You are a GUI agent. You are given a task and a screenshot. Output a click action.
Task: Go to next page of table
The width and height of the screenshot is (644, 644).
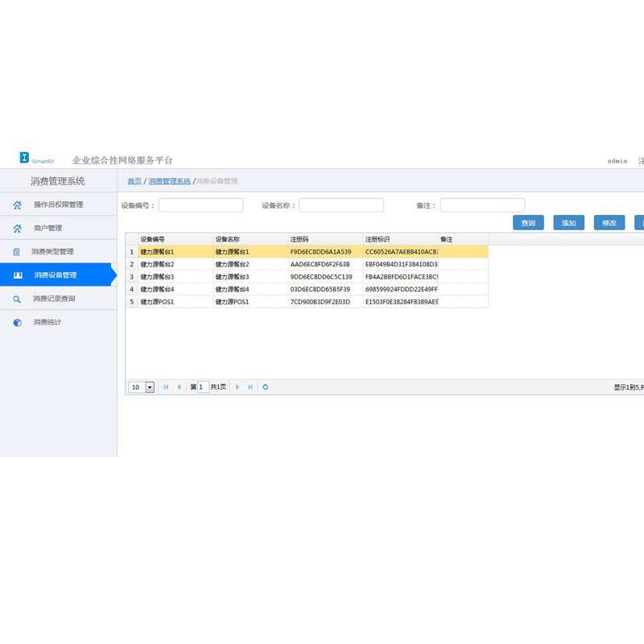[237, 387]
